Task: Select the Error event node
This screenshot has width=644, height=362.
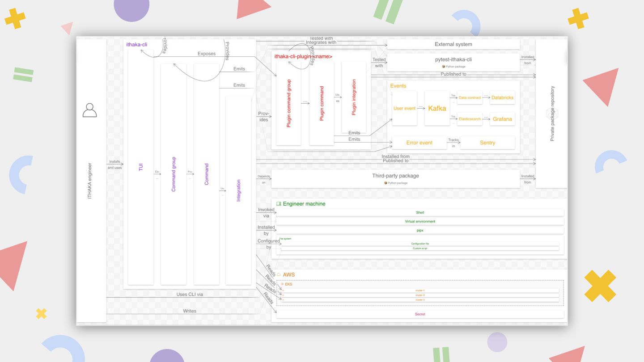Action: pos(419,143)
